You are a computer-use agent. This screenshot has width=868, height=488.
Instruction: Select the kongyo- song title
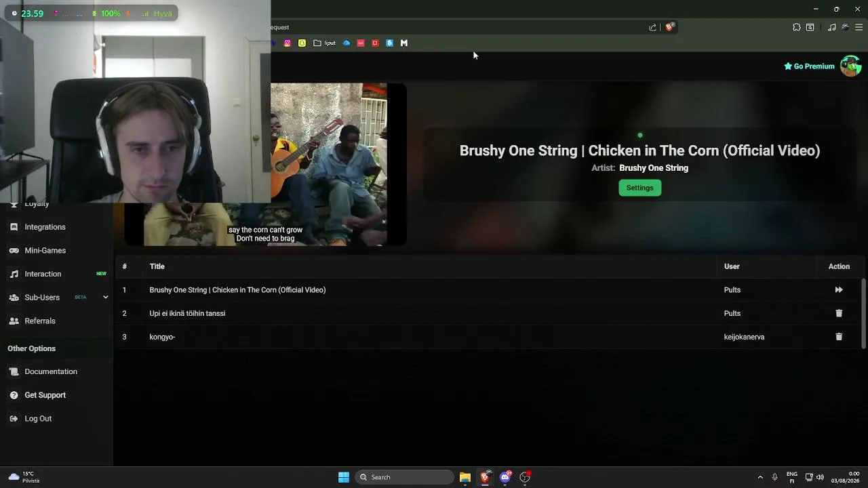pos(162,337)
